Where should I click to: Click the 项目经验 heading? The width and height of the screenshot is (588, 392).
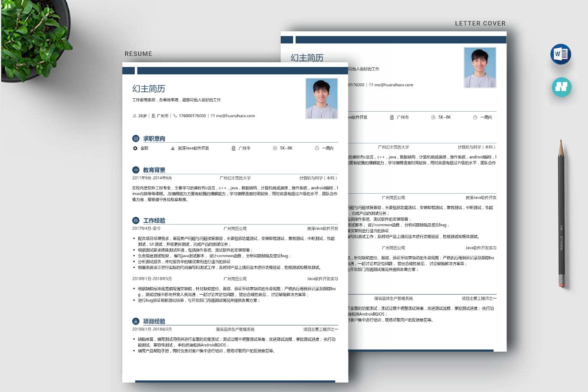pos(154,322)
